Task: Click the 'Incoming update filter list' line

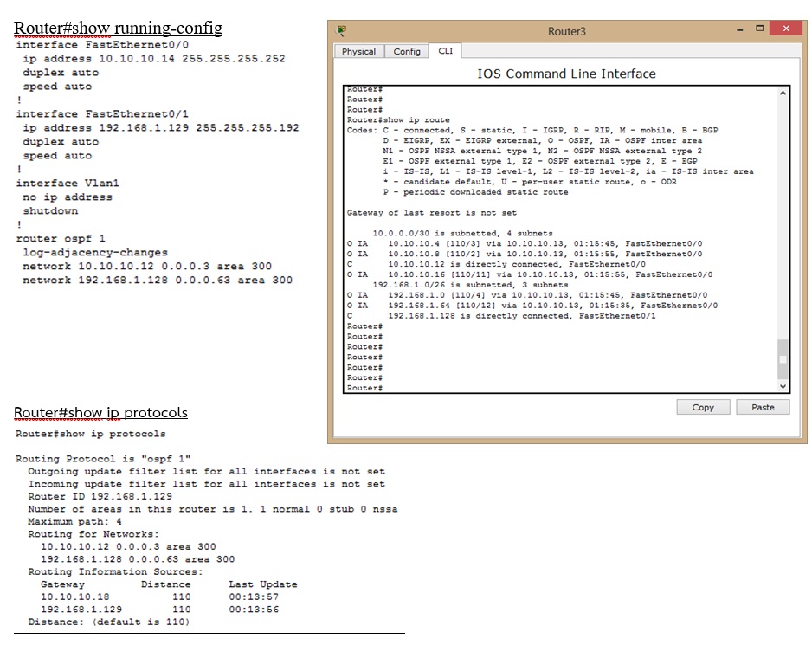Action: point(207,484)
